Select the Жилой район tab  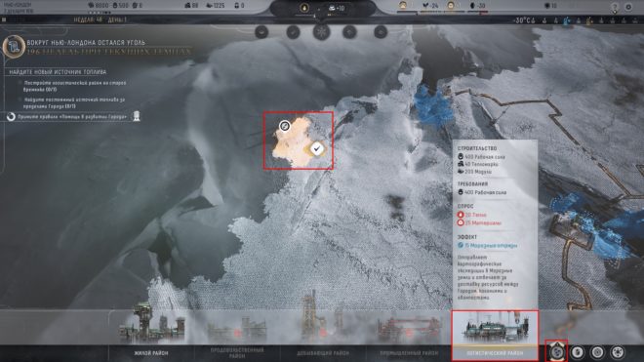coord(150,353)
